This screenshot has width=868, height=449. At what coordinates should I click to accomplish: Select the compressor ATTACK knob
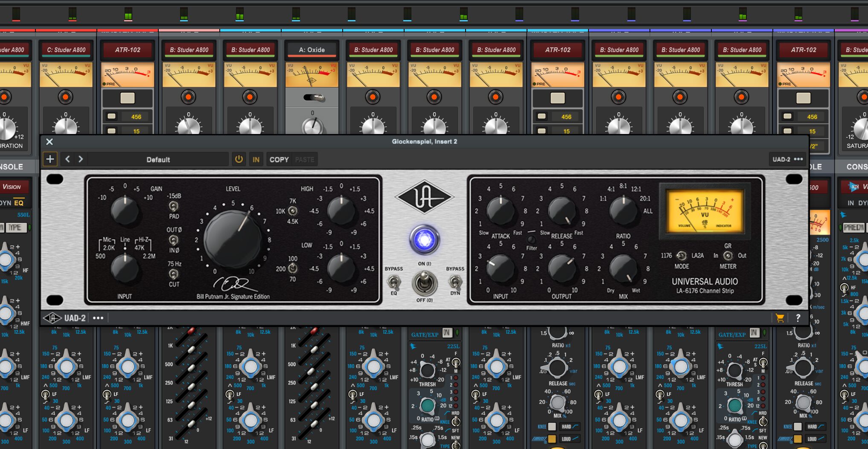(500, 211)
